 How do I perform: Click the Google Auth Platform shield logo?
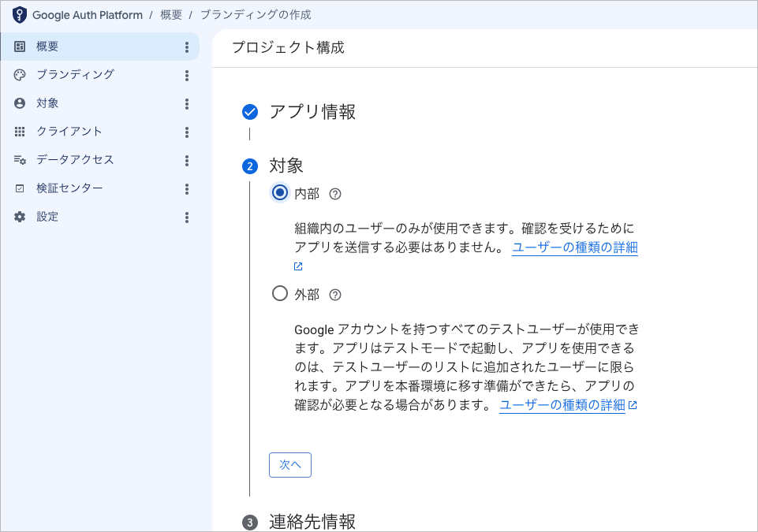20,14
